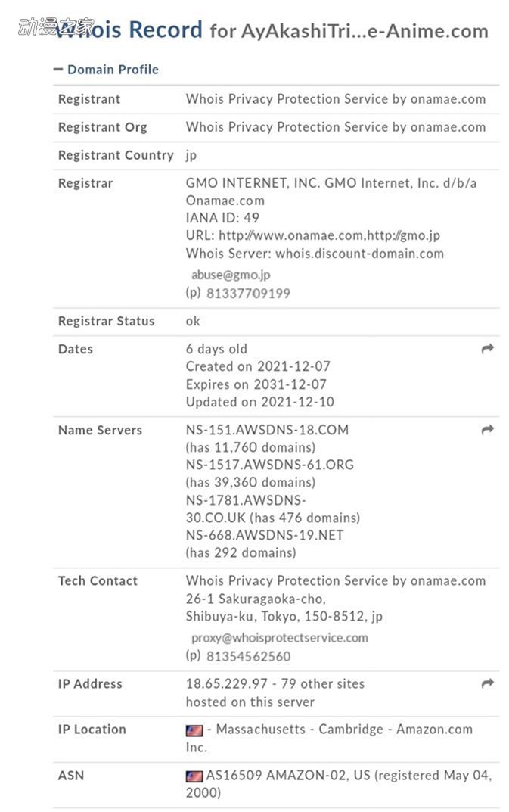The width and height of the screenshot is (509, 812).
Task: Click the registrar phone number 81337709199
Action: [248, 294]
